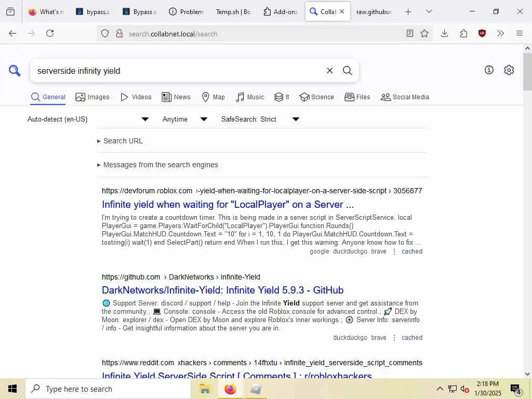Select the Map search category
The width and height of the screenshot is (532, 399).
coord(213,97)
